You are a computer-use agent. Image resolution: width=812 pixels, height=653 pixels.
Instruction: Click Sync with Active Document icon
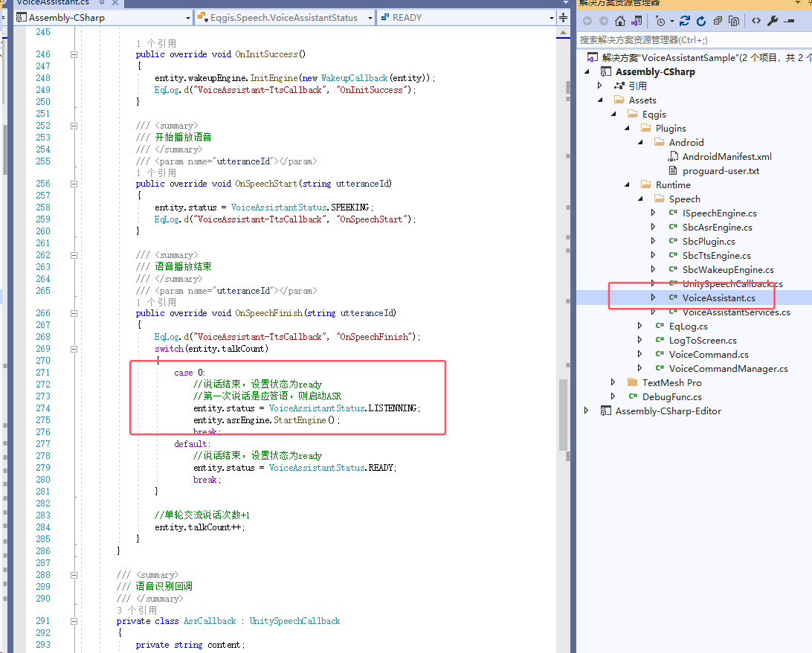coord(684,21)
